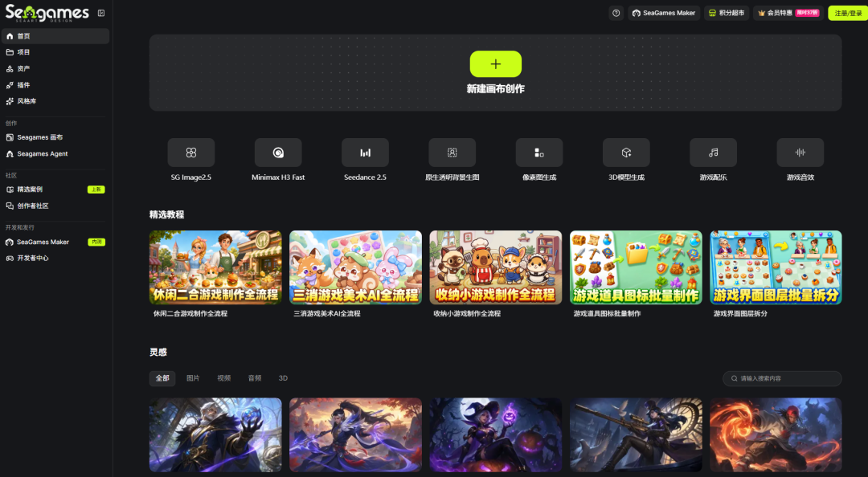Click the 注册/登录 button
Viewport: 868px width, 477px height.
click(848, 13)
